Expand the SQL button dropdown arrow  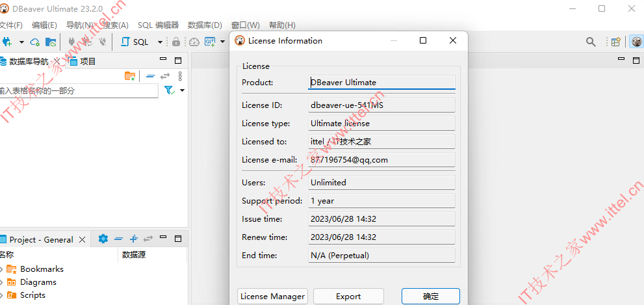coord(160,42)
